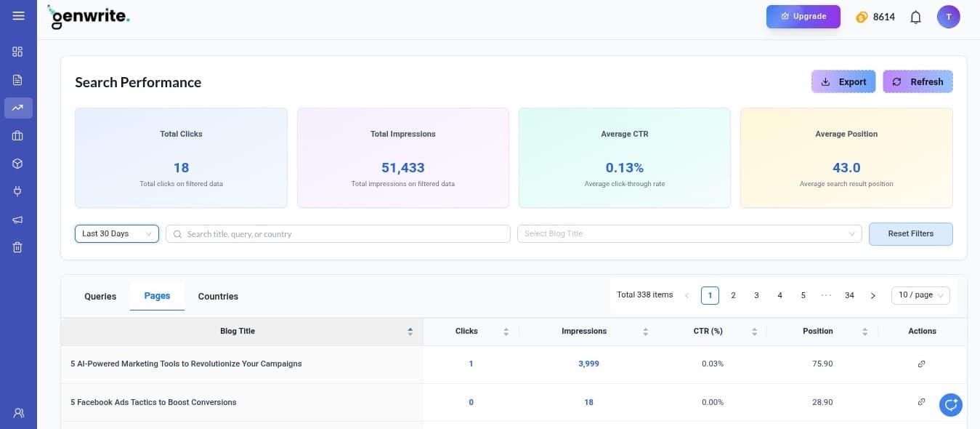Viewport: 980px width, 429px height.
Task: Sort by Position column arrows
Action: (864, 332)
